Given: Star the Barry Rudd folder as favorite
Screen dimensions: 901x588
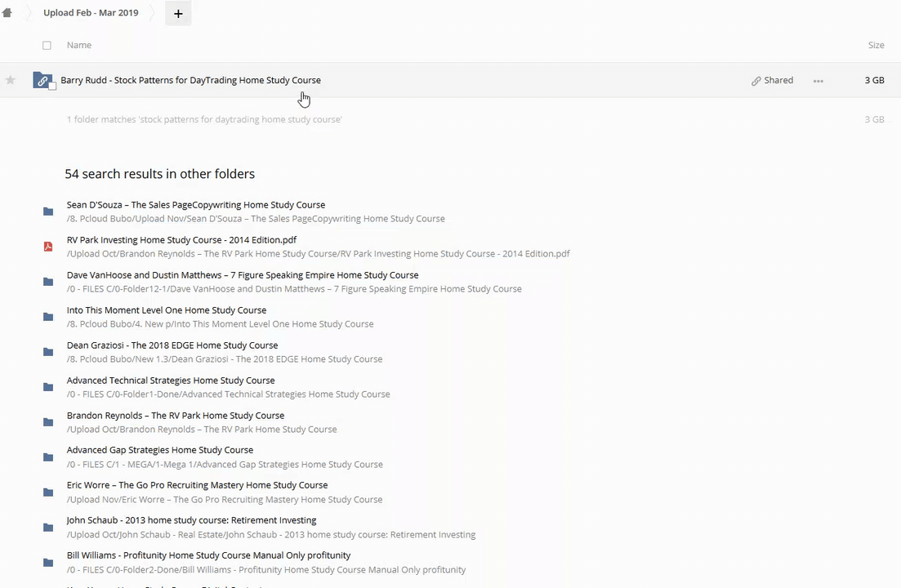Looking at the screenshot, I should 11,80.
